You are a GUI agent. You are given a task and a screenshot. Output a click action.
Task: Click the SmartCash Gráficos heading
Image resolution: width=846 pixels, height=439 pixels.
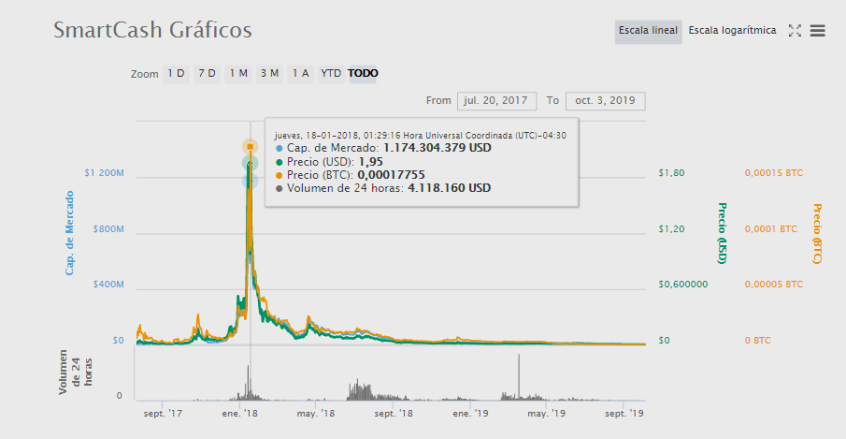pyautogui.click(x=153, y=30)
